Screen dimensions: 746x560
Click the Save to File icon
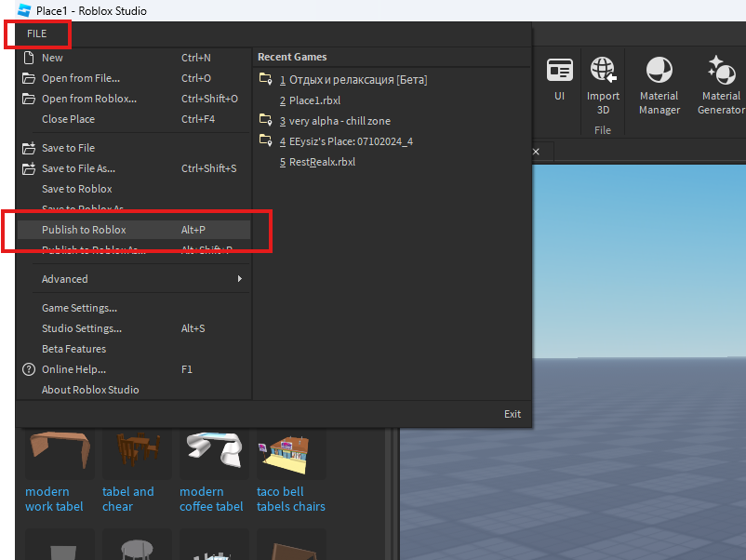tap(29, 148)
